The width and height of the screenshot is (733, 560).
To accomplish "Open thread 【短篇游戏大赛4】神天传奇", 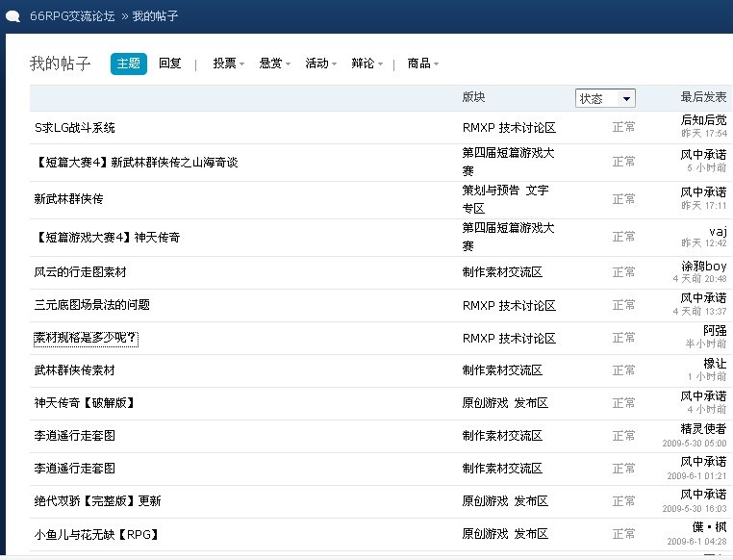I will (107, 238).
